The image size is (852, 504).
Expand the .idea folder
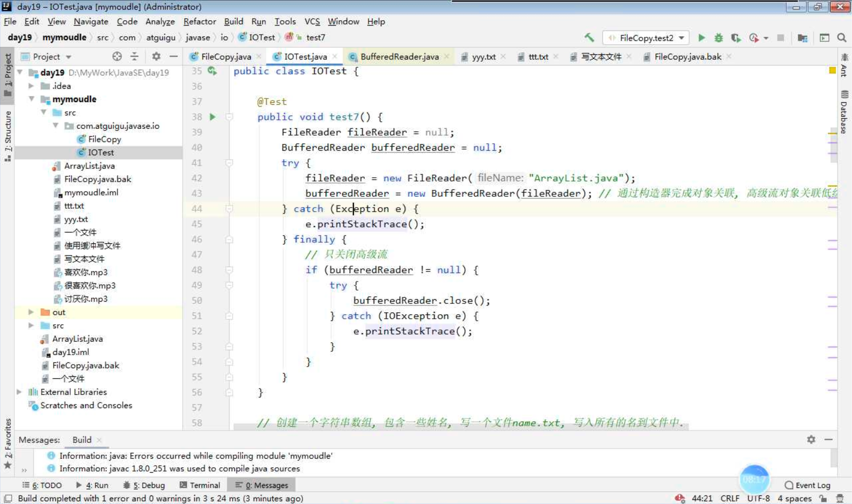click(x=31, y=86)
